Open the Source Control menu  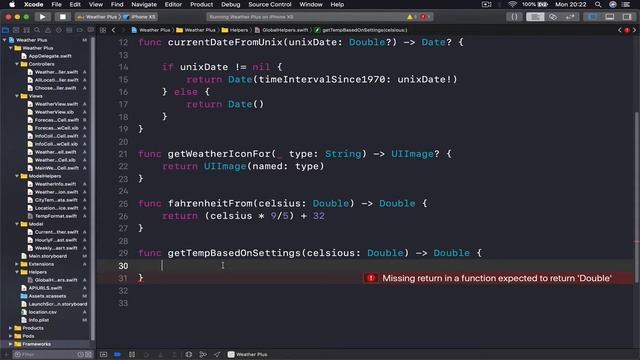270,4
